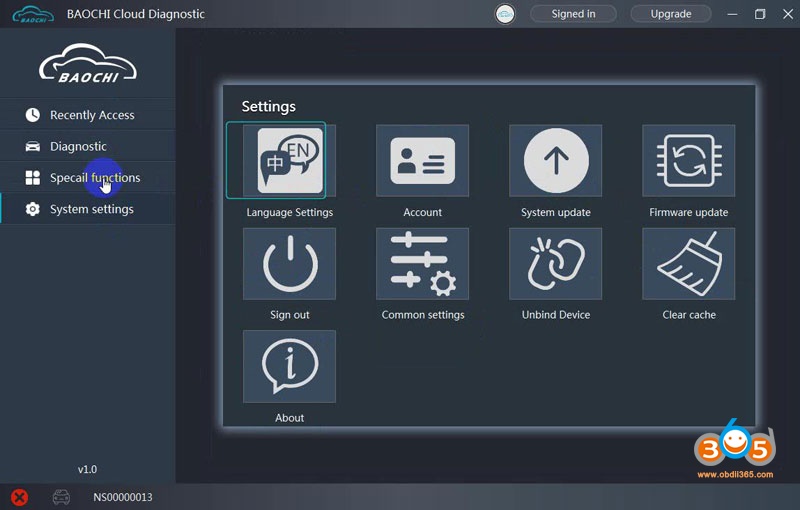This screenshot has width=800, height=510.
Task: Select the Common settings label text
Action: pos(423,315)
